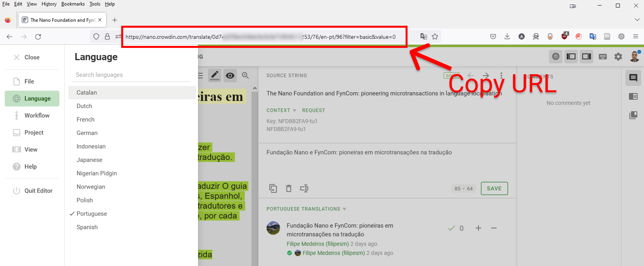644x266 pixels.
Task: Open Project in the side menu
Action: (x=32, y=132)
